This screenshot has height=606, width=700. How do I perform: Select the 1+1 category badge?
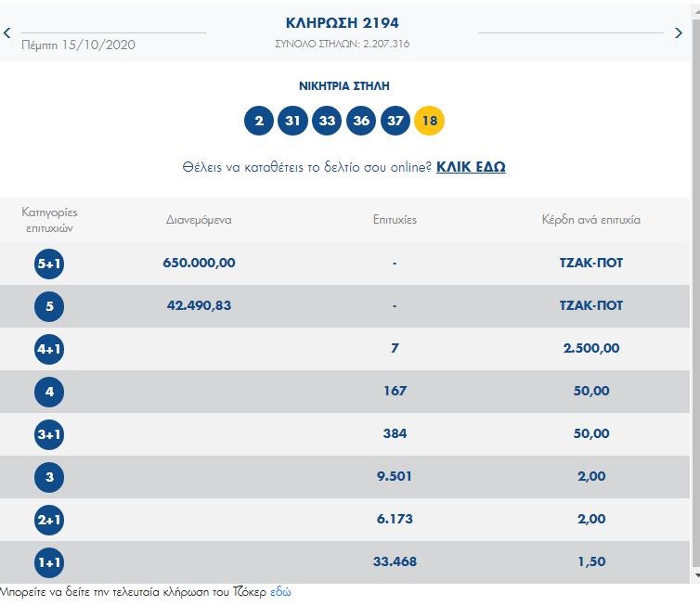[48, 562]
